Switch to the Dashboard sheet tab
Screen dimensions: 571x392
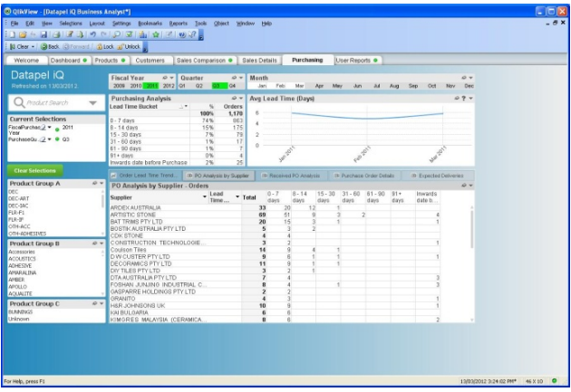pos(69,61)
